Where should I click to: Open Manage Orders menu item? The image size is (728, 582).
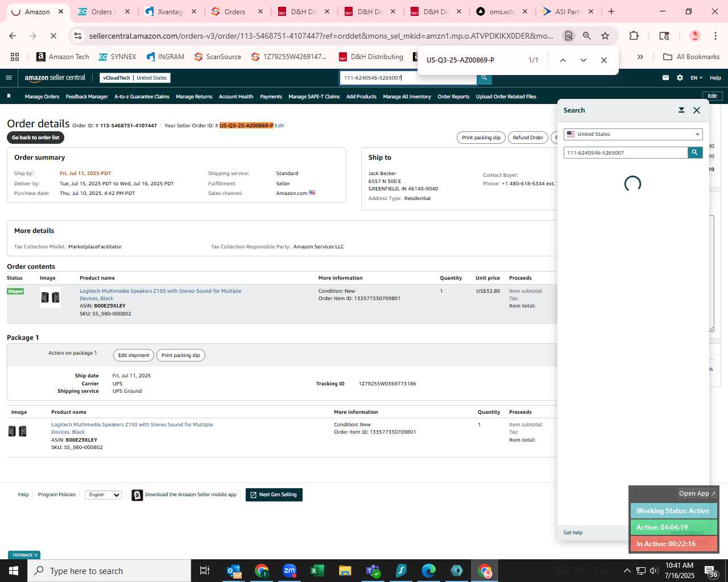(x=42, y=97)
